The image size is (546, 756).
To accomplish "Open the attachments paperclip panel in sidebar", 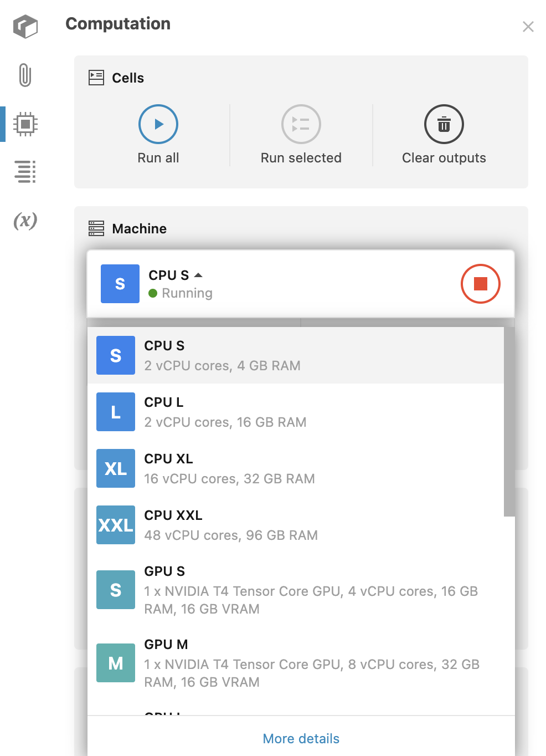I will (x=25, y=76).
